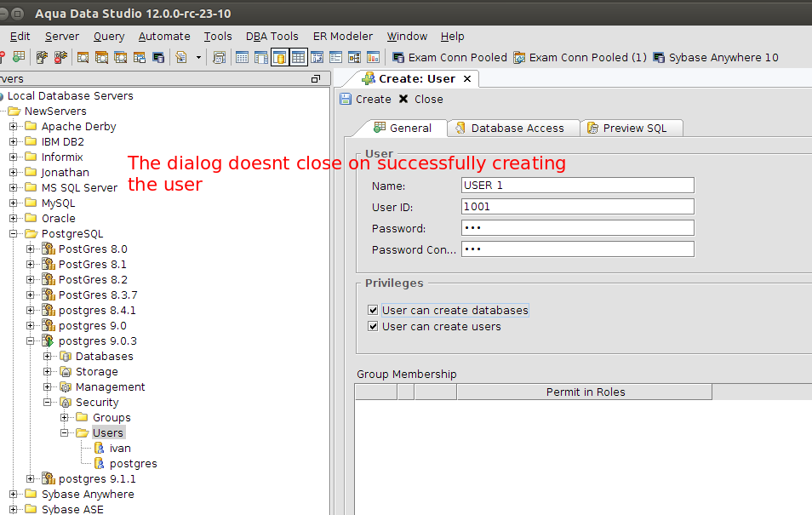The width and height of the screenshot is (812, 515).
Task: Expand the IBM DB2 folder
Action: click(14, 141)
